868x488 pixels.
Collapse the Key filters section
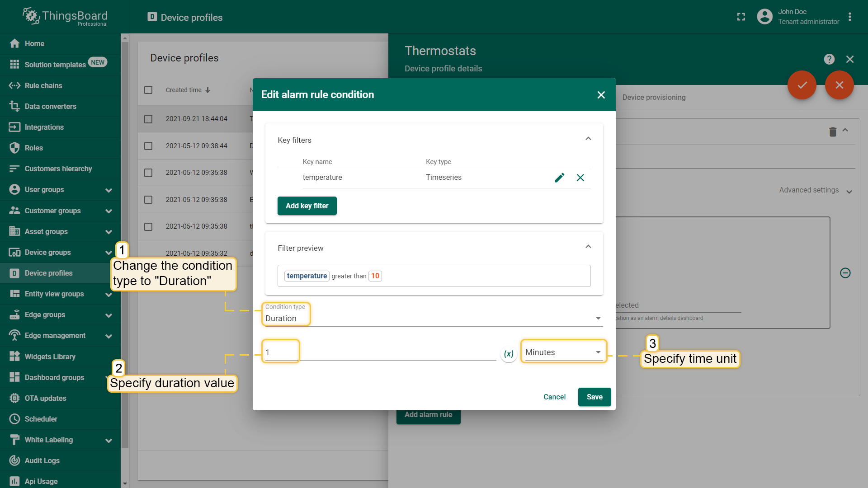[588, 139]
